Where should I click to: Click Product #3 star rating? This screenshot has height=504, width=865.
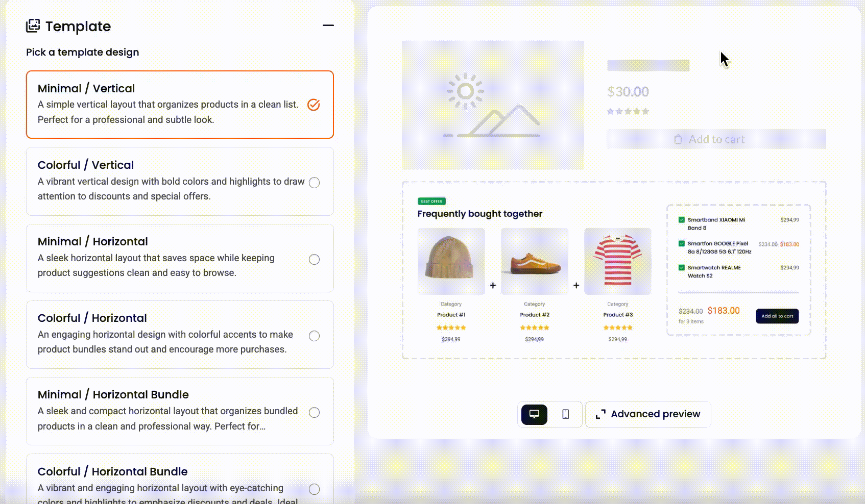618,327
